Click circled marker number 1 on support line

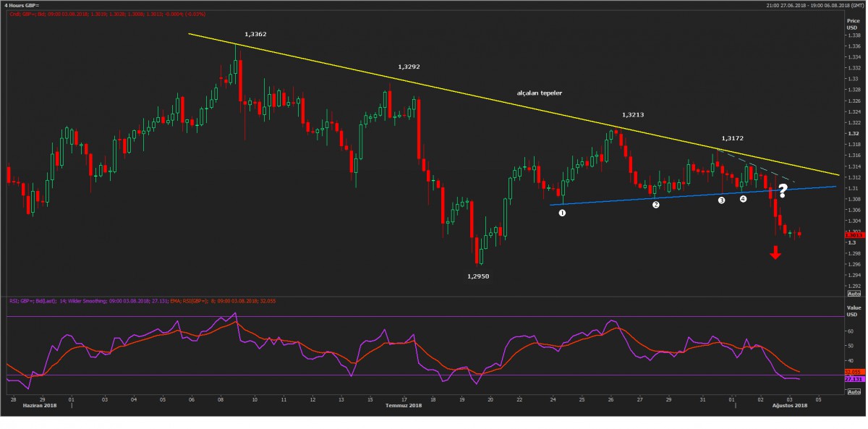tap(562, 213)
